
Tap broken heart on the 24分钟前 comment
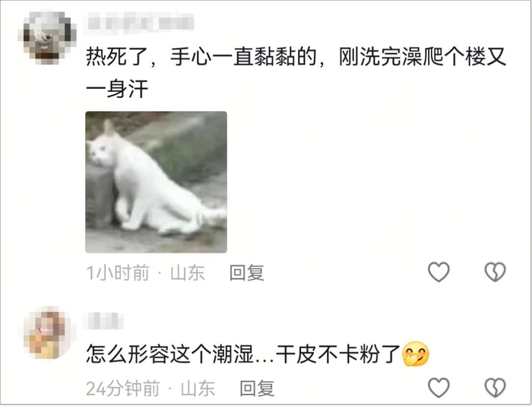pyautogui.click(x=495, y=387)
